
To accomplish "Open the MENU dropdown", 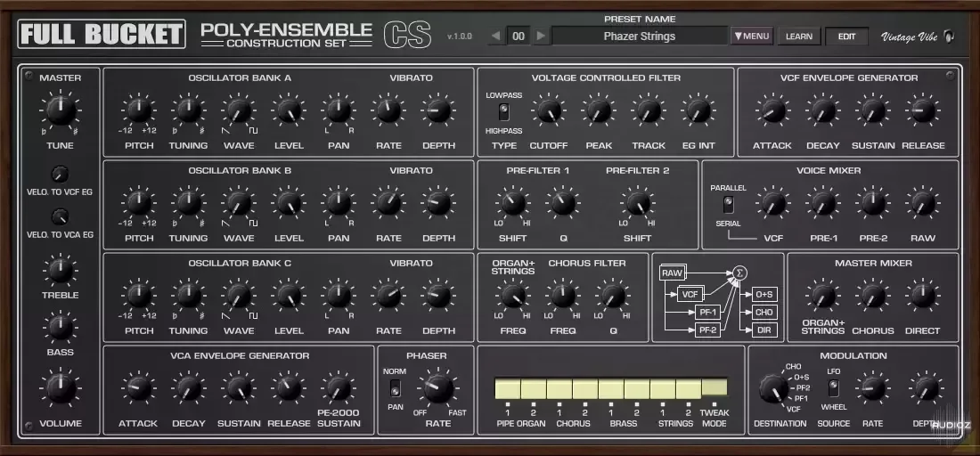I will tap(752, 37).
